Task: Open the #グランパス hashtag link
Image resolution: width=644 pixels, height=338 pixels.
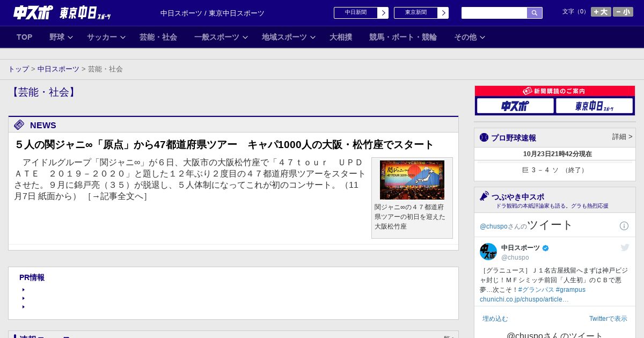Action: 536,290
